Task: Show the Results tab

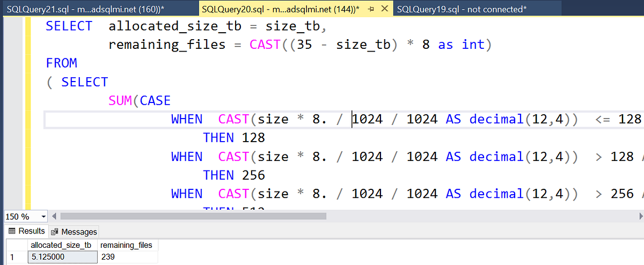Action: click(27, 231)
